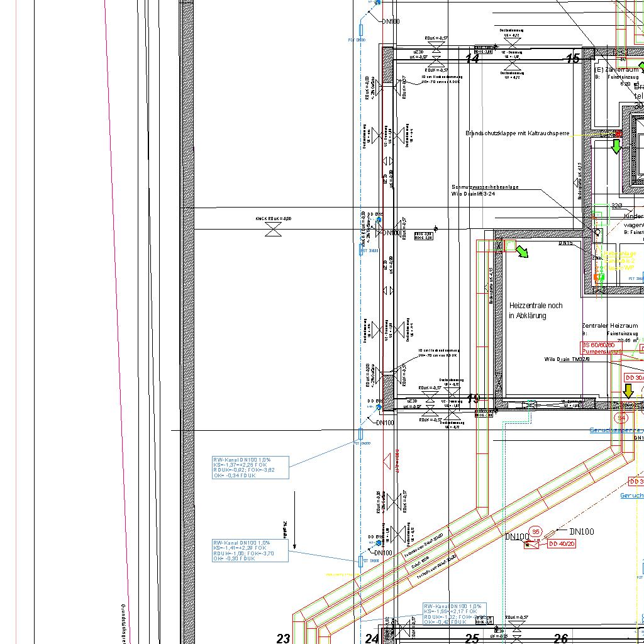Select the bold number 19
Viewport: 644px width, 644px height.
click(473, 399)
